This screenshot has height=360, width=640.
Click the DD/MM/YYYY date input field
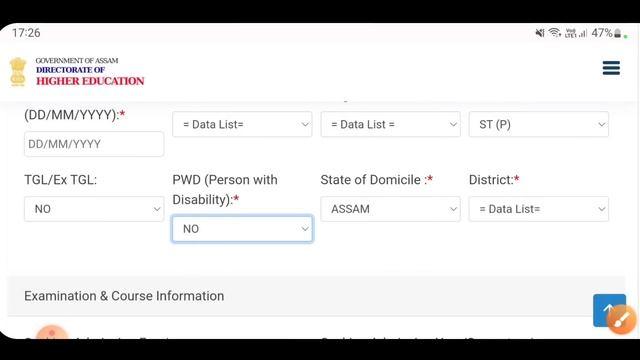94,144
